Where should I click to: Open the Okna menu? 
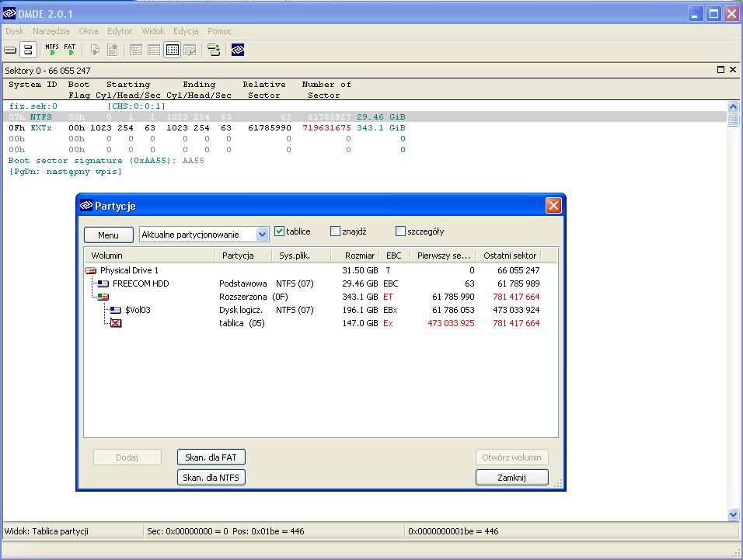[x=89, y=31]
